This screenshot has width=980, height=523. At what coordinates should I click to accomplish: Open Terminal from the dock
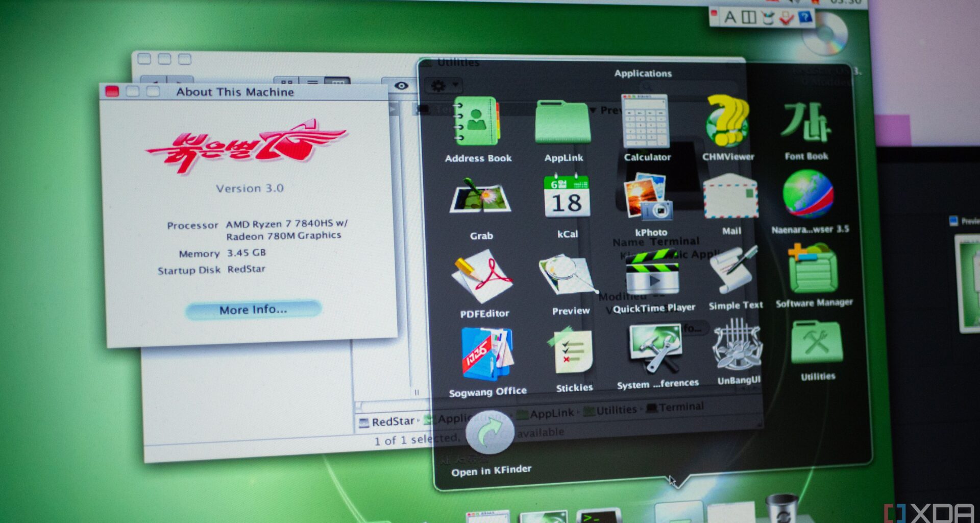pos(598,516)
